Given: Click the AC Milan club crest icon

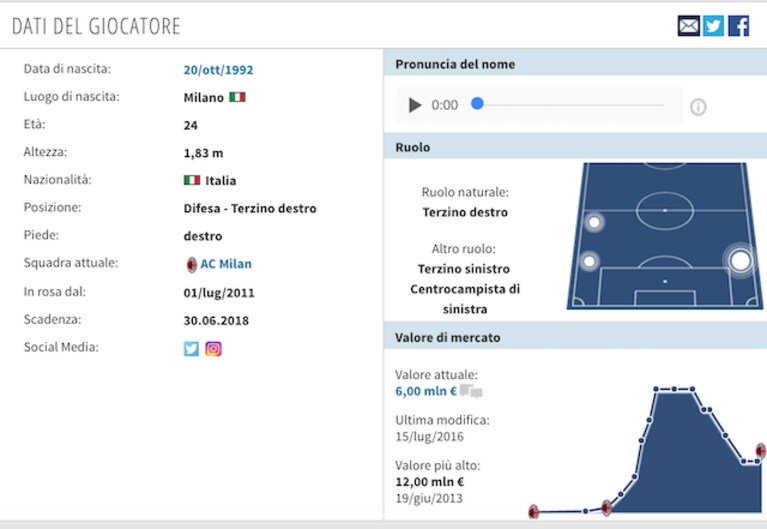Looking at the screenshot, I should (x=192, y=264).
